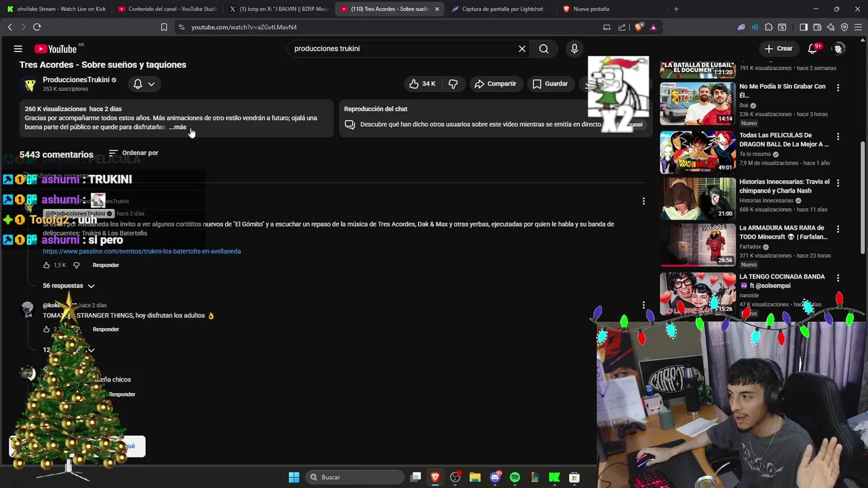Open the account avatar menu

[839, 49]
